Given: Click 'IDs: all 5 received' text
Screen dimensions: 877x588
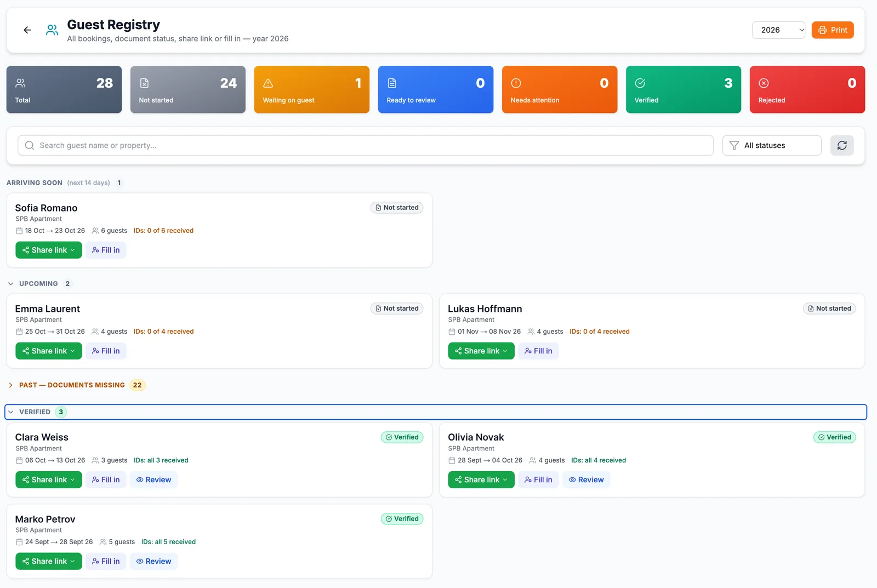Looking at the screenshot, I should 168,542.
